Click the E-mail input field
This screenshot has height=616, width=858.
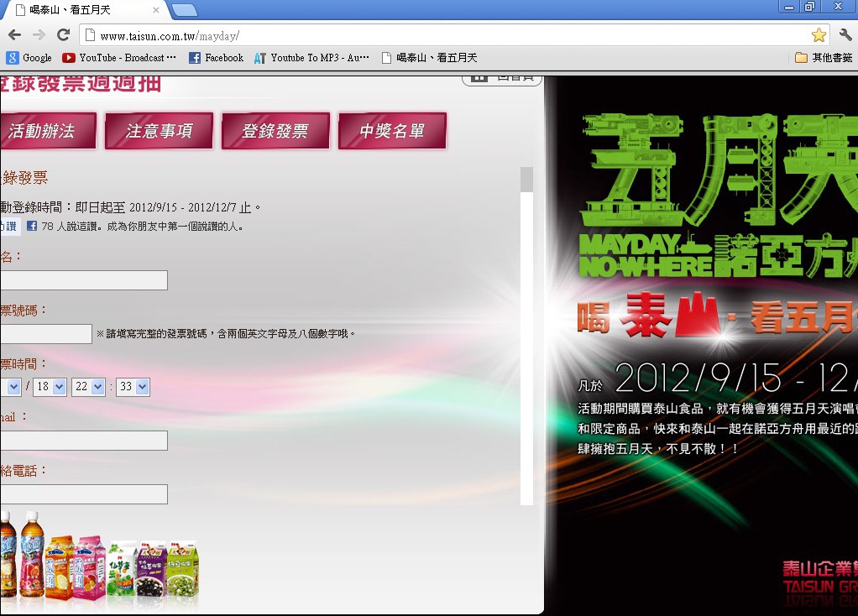84,441
